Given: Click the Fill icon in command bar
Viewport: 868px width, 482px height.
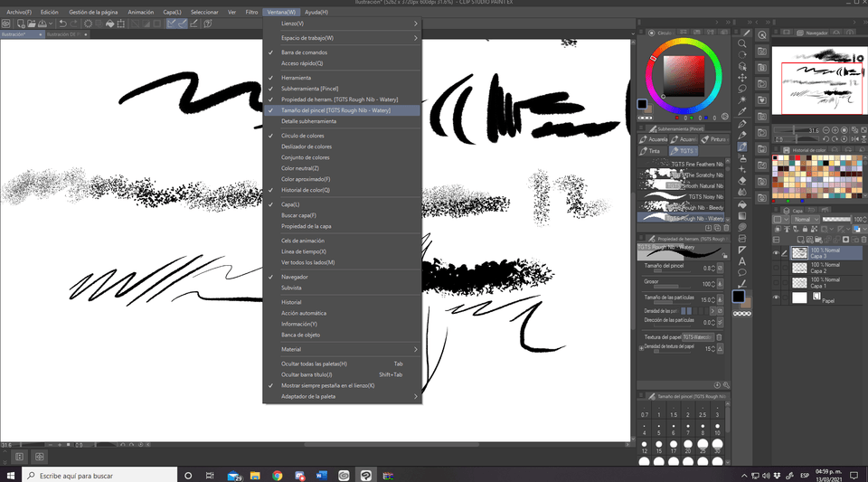Looking at the screenshot, I should (109, 24).
